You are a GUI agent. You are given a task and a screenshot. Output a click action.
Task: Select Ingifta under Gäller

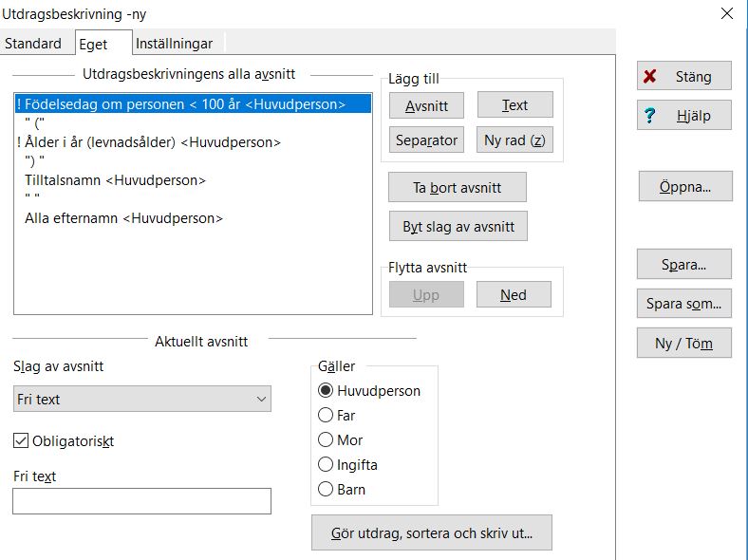[326, 465]
